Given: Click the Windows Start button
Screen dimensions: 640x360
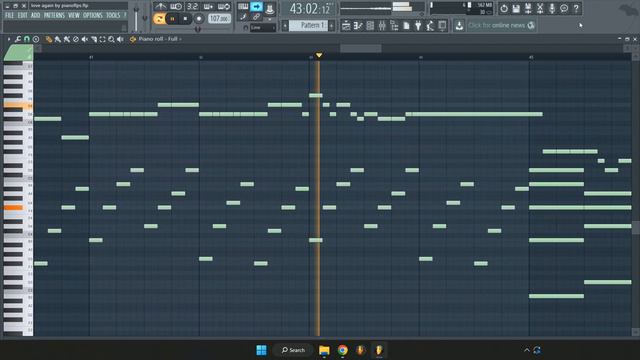Looking at the screenshot, I should tap(261, 350).
